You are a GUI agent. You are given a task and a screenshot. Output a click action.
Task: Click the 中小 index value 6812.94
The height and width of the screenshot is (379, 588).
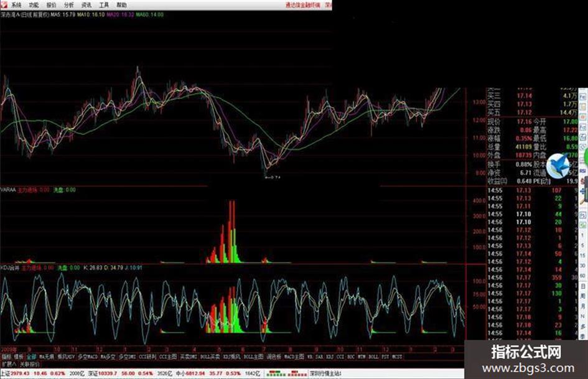[x=195, y=374]
